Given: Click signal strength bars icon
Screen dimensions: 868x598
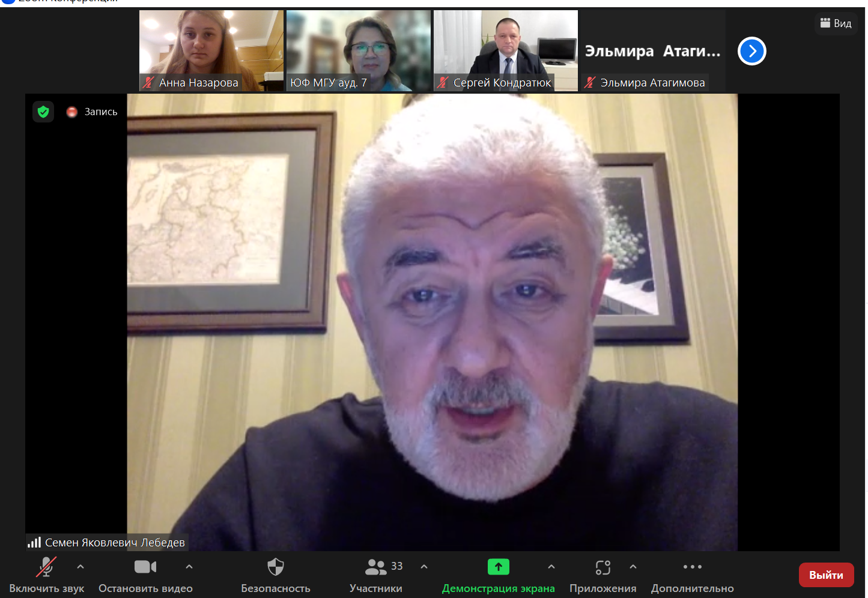Looking at the screenshot, I should point(34,542).
